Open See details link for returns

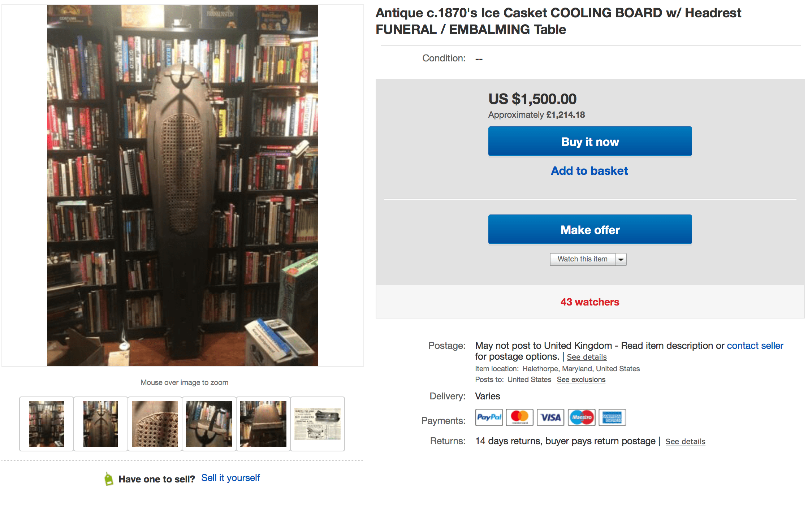(x=685, y=441)
